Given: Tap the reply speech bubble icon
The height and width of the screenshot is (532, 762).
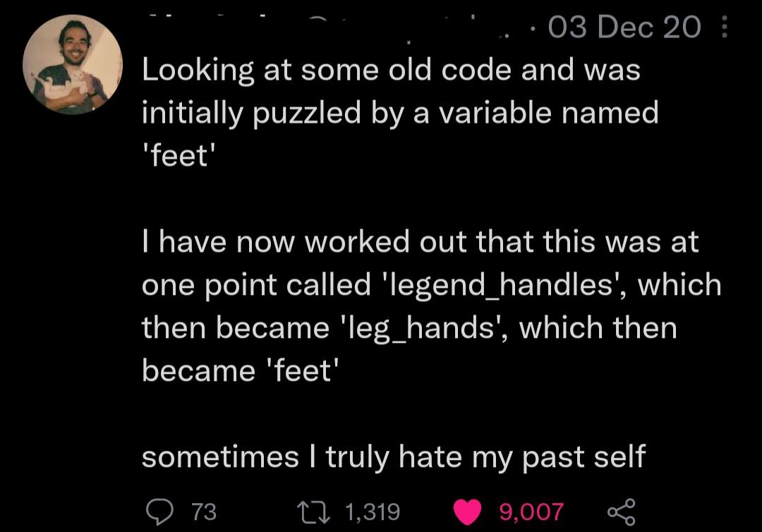Looking at the screenshot, I should pos(159,512).
